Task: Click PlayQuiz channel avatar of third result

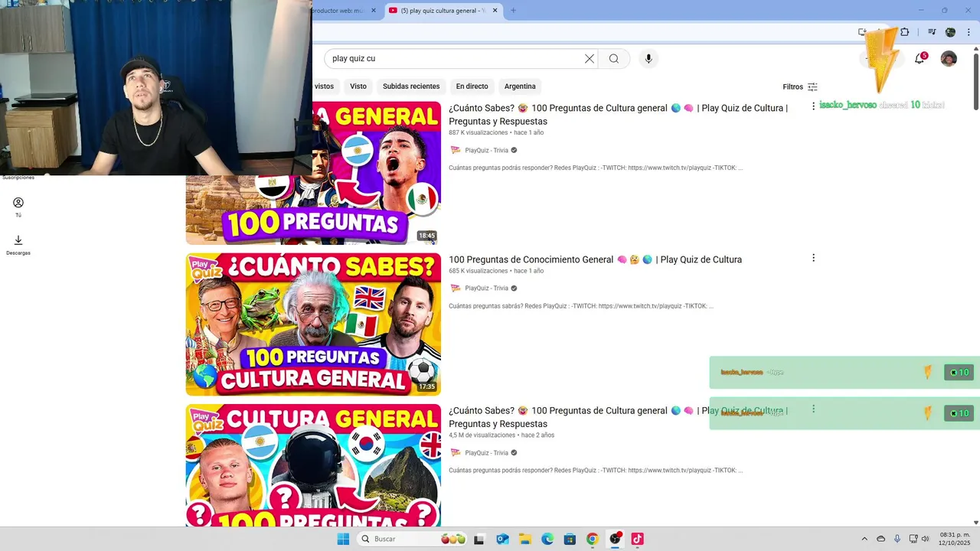Action: coord(456,453)
